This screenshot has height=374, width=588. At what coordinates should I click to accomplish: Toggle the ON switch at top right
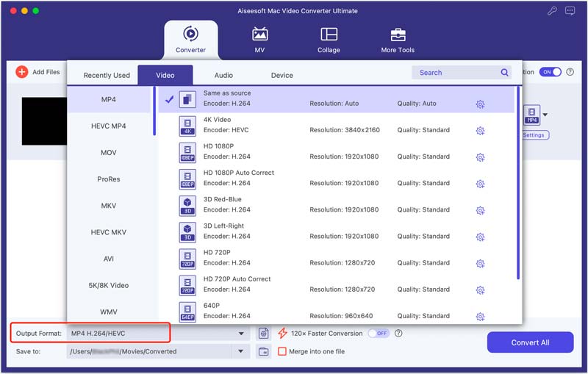(550, 72)
